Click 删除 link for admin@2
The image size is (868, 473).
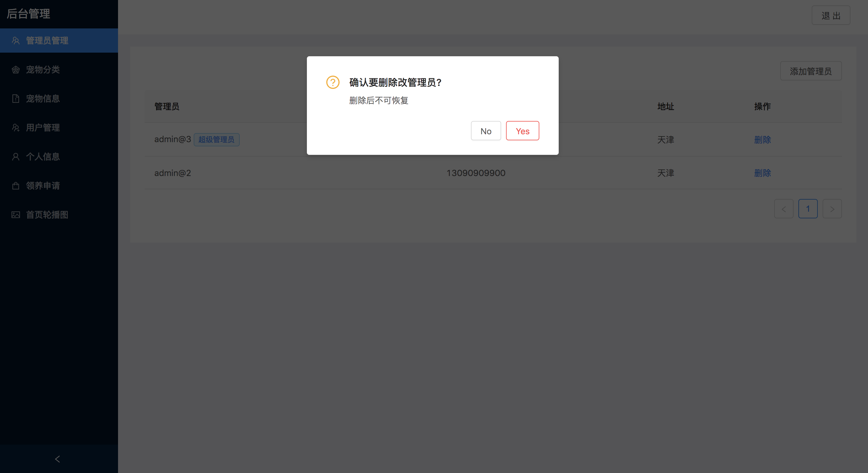pos(762,173)
